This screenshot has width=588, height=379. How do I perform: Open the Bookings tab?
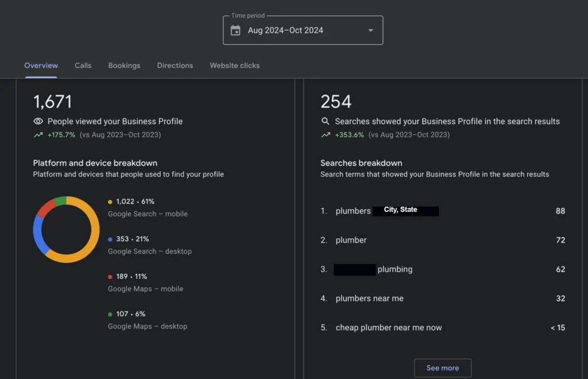124,65
